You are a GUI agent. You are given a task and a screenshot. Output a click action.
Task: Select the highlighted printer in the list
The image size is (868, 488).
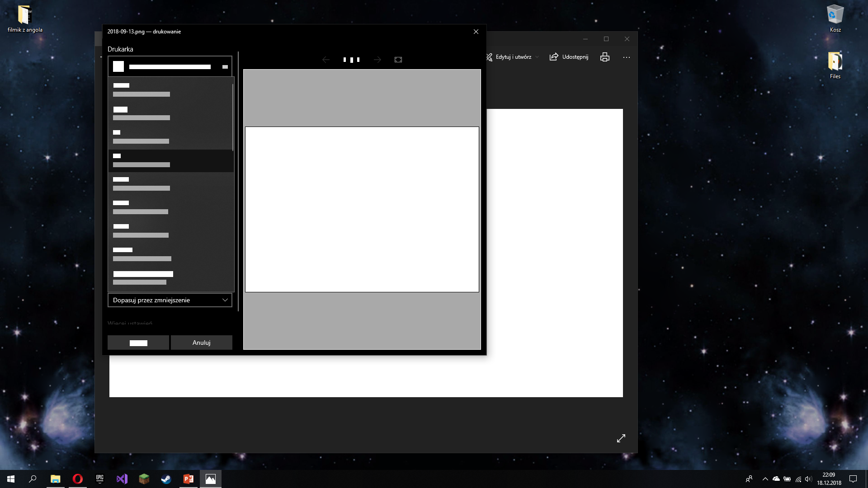click(170, 160)
